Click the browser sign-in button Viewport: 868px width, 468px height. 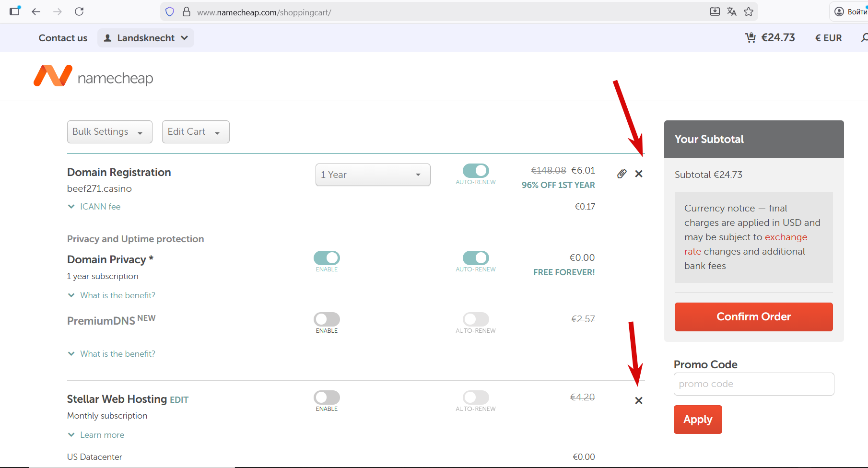tap(849, 12)
